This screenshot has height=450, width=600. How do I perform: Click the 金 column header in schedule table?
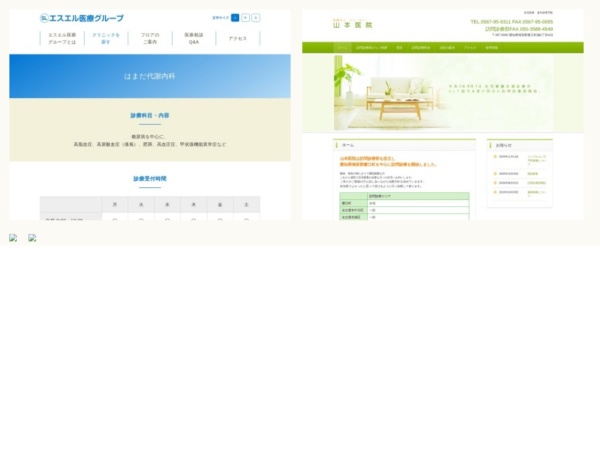point(220,205)
